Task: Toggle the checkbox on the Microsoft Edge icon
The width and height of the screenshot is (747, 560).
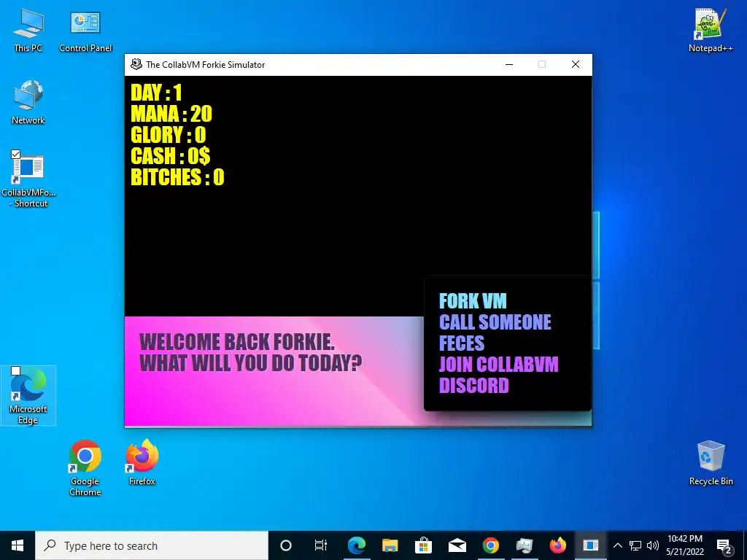Action: click(16, 371)
